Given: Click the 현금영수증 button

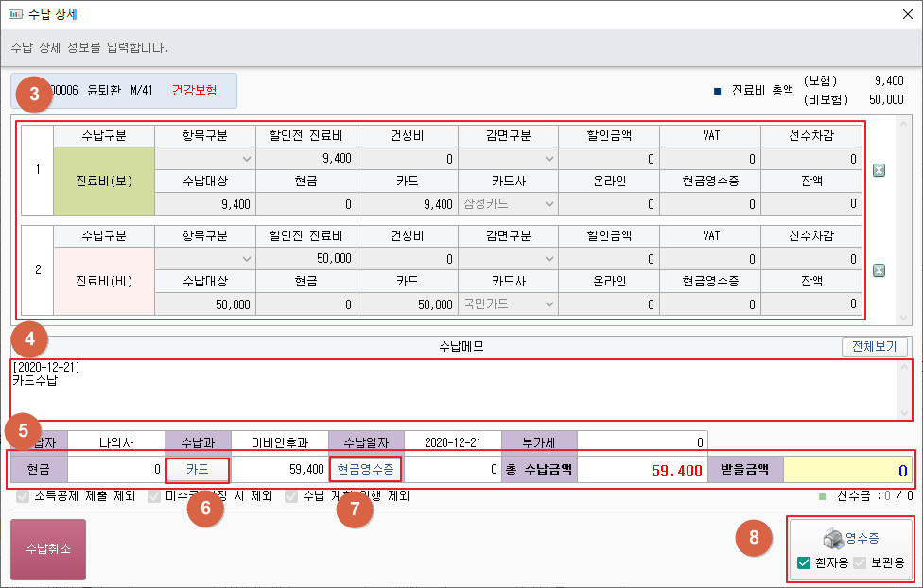Looking at the screenshot, I should [x=367, y=469].
